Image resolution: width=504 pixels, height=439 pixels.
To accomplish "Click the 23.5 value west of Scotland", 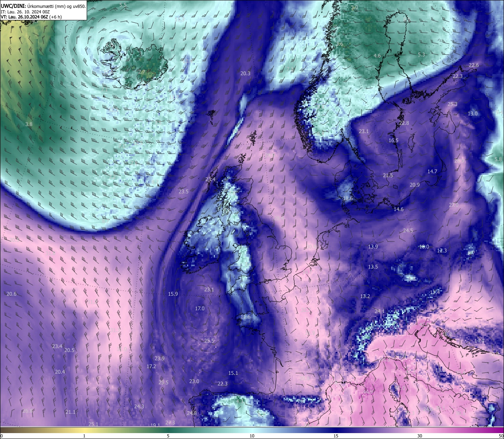I will tap(183, 191).
